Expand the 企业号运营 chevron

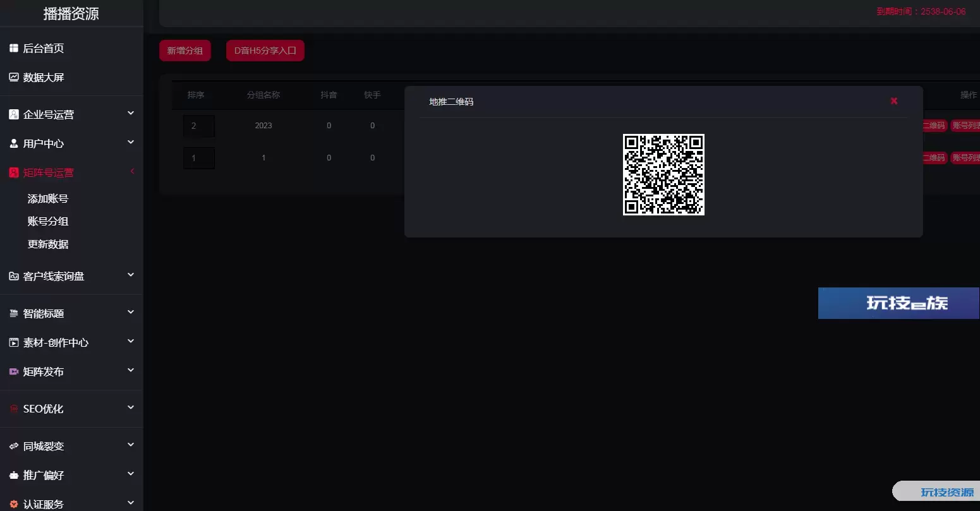(x=131, y=113)
